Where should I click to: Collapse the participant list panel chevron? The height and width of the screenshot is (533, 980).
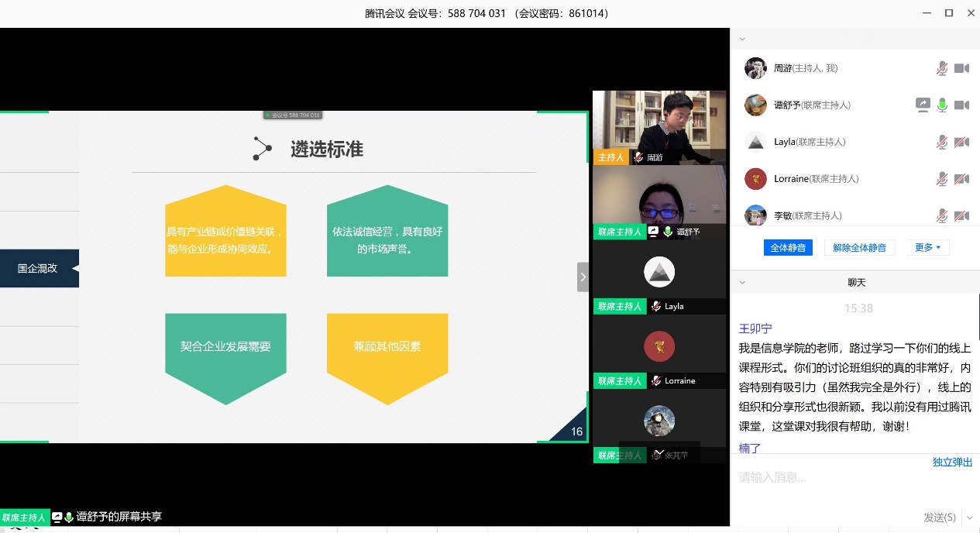pyautogui.click(x=742, y=39)
